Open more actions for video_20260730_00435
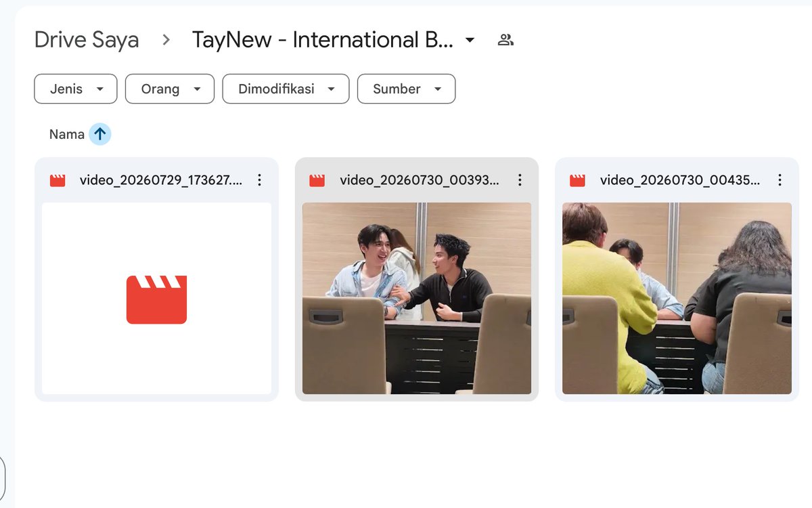Screen dimensions: 812x508 point(780,180)
